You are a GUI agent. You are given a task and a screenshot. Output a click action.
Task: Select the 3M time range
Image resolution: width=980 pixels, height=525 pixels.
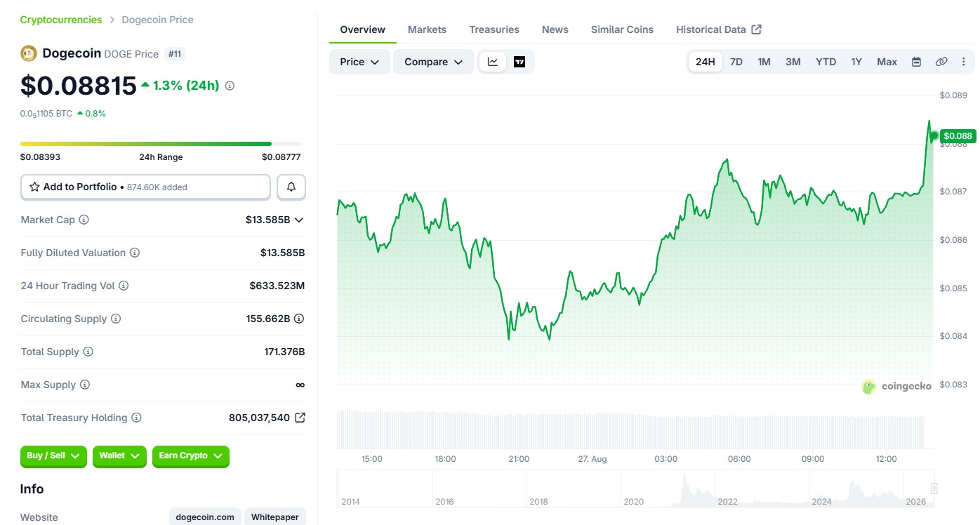click(793, 62)
